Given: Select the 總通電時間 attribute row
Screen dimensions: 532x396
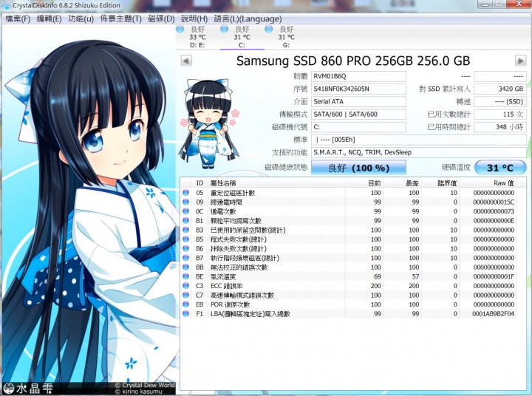Looking at the screenshot, I should pyautogui.click(x=349, y=202).
